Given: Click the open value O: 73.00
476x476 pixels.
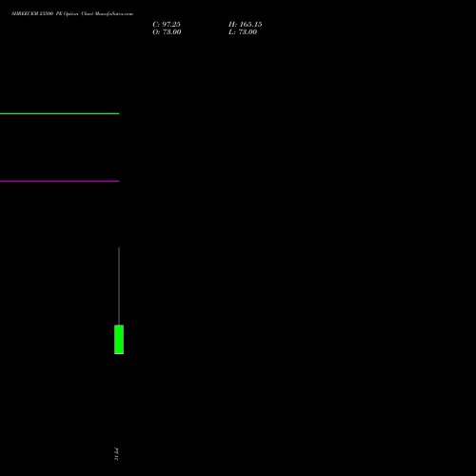Looking at the screenshot, I should [x=167, y=32].
